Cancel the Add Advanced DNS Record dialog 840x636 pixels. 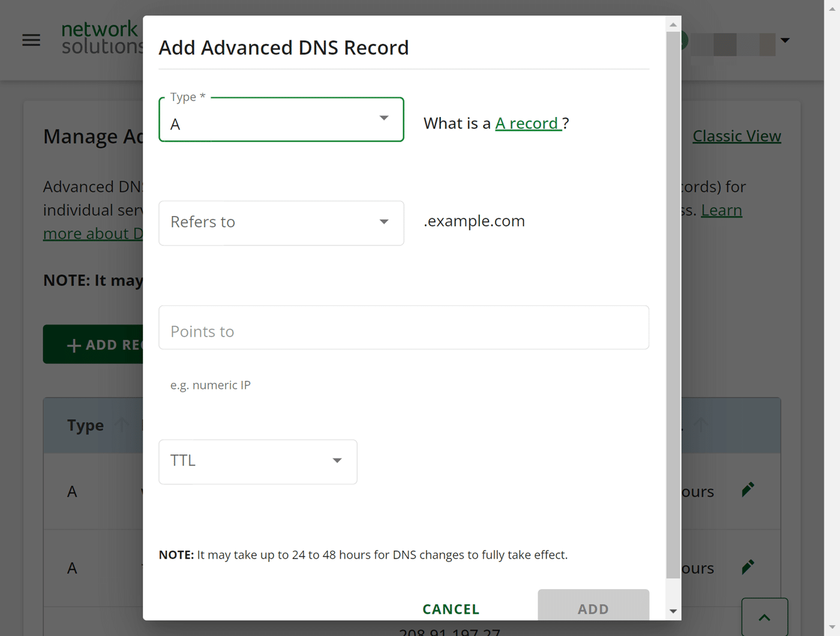(x=450, y=609)
